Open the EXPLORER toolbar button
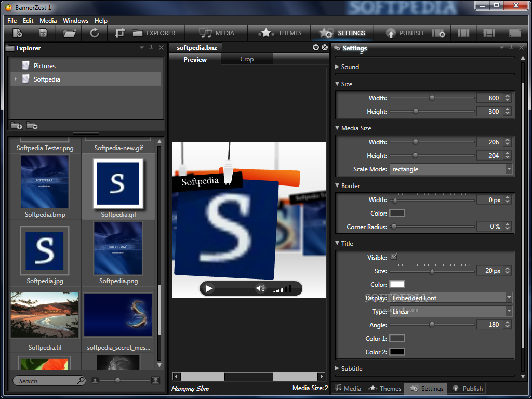Screen dimensions: 532x399 (x=154, y=33)
